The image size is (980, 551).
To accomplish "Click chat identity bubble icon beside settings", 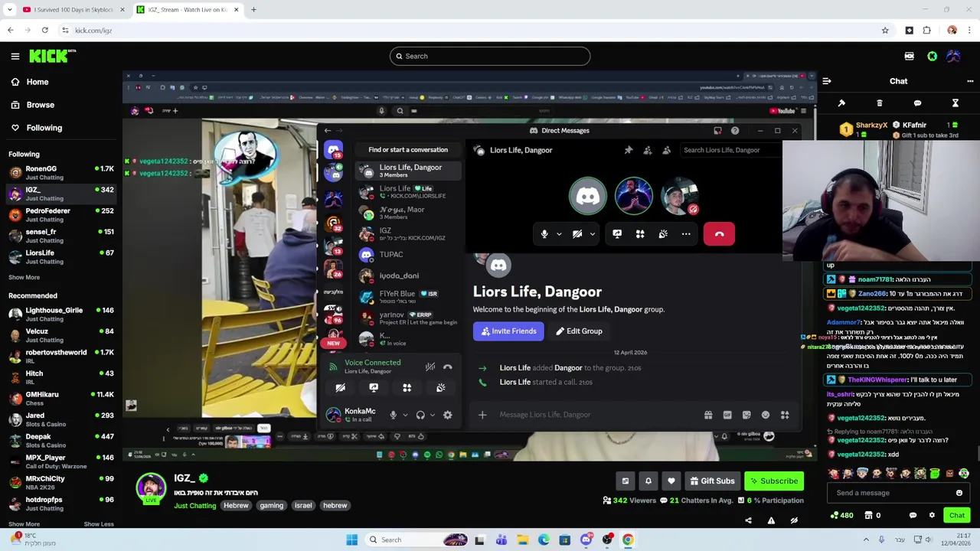I will coord(913,515).
